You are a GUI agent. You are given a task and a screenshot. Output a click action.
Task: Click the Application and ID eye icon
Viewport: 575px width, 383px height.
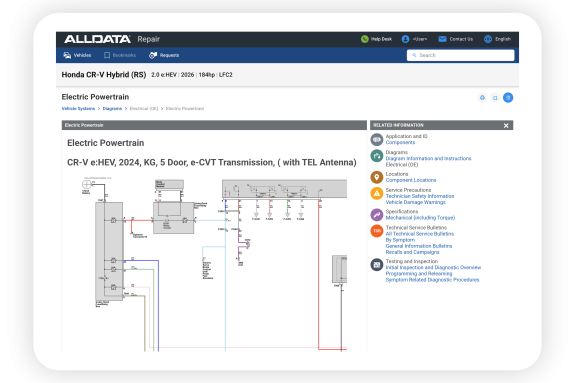tap(377, 139)
